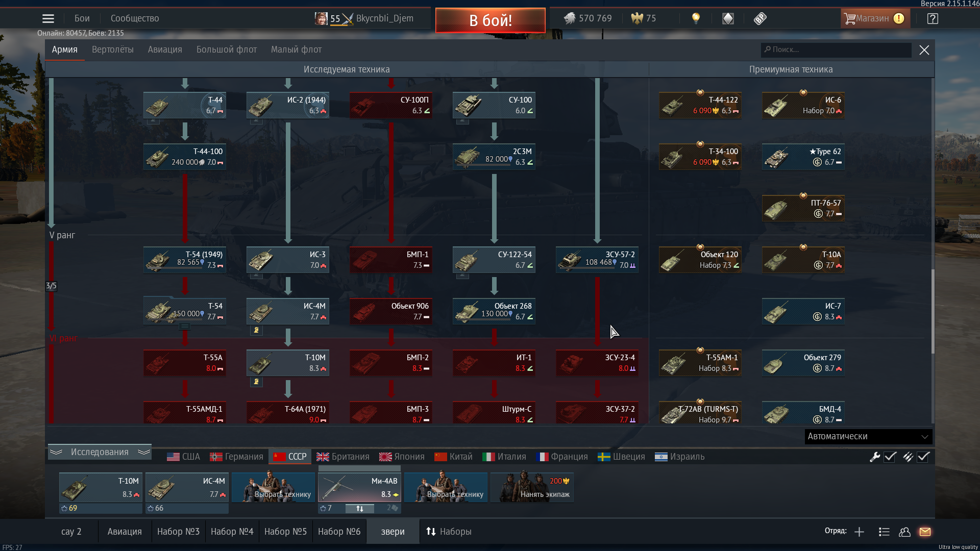Open the Большой флот tab

coord(227,49)
